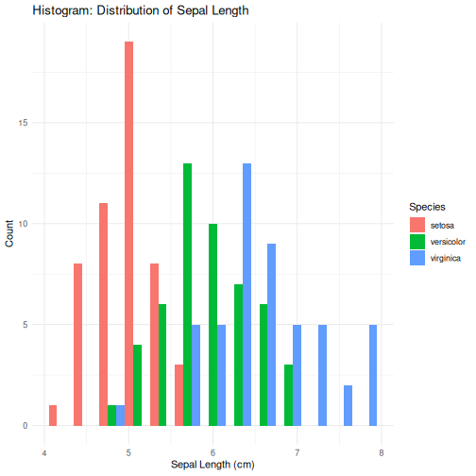The image size is (476, 476).
Task: Click the x-axis tick label 6
Action: (x=212, y=453)
